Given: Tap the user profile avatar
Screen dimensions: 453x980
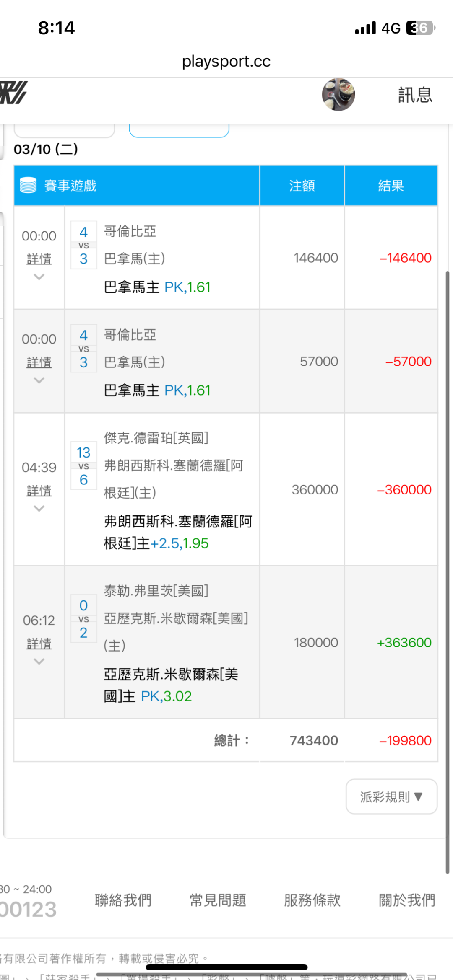Looking at the screenshot, I should pyautogui.click(x=338, y=95).
